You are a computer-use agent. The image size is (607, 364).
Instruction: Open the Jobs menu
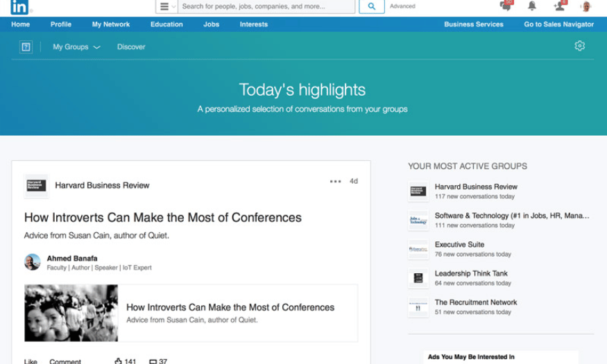(212, 24)
